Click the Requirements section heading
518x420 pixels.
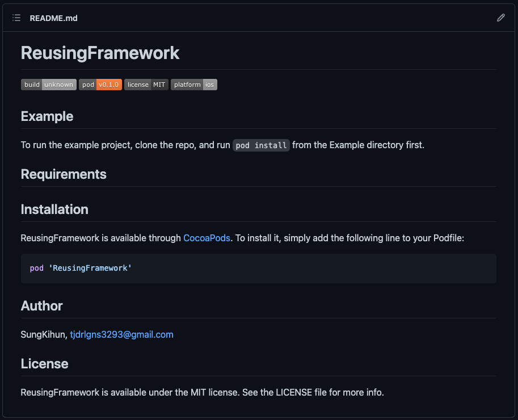coord(64,174)
